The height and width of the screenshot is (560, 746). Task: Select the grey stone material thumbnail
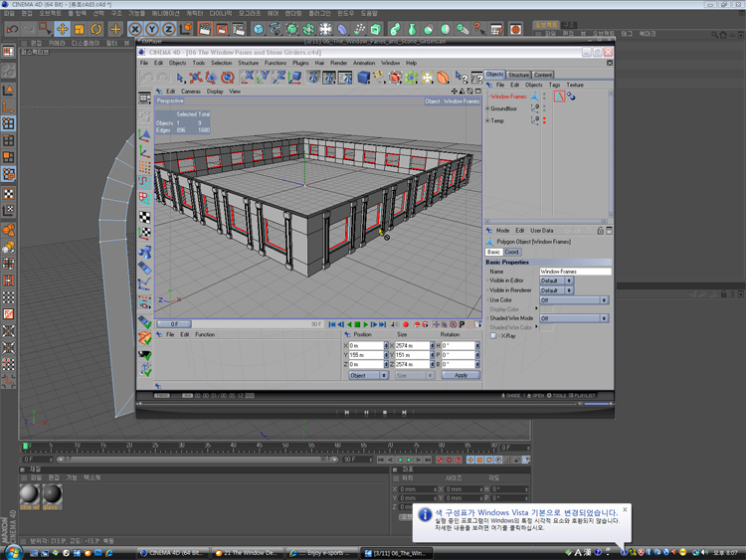pos(30,494)
